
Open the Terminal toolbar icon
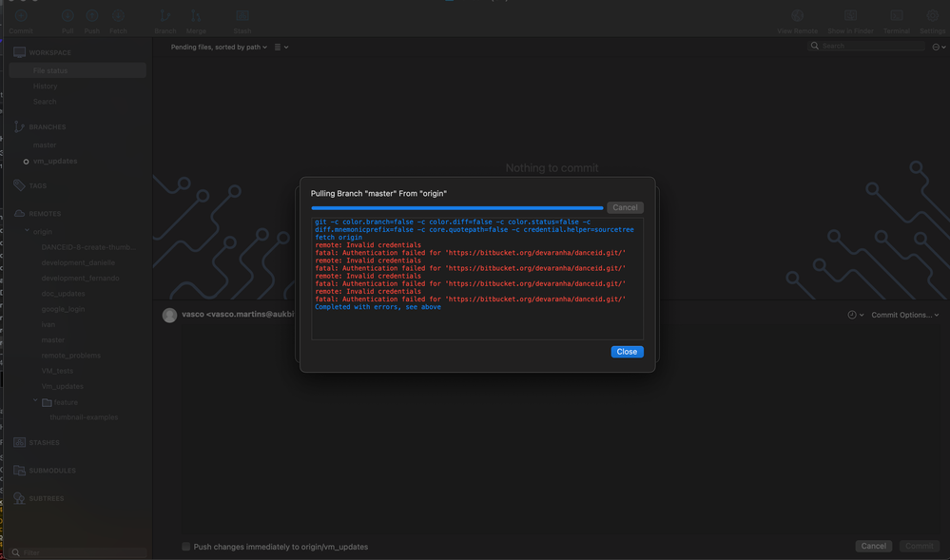click(x=897, y=16)
